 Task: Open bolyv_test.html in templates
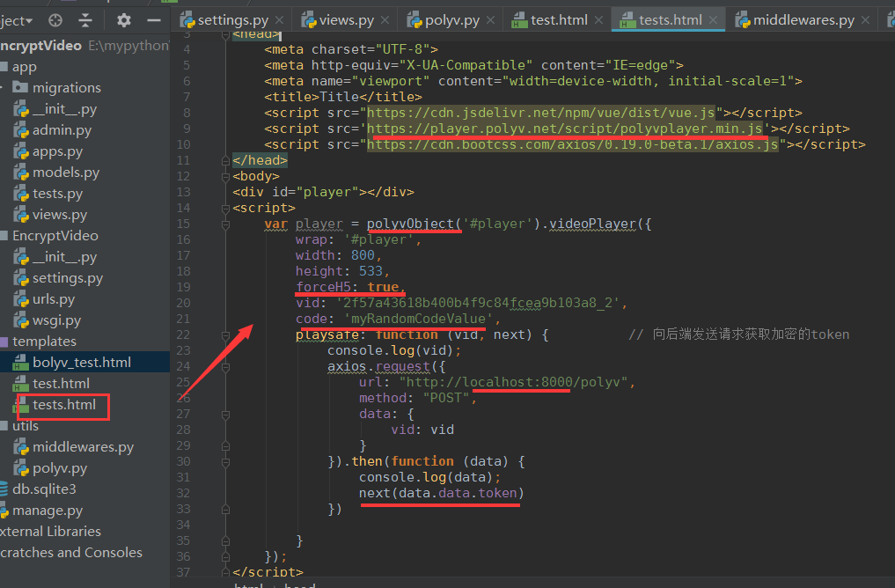click(x=82, y=363)
